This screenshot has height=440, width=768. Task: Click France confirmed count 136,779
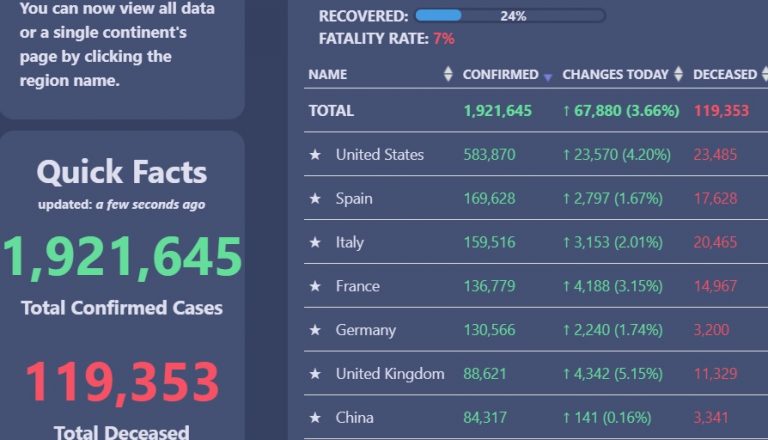[489, 286]
